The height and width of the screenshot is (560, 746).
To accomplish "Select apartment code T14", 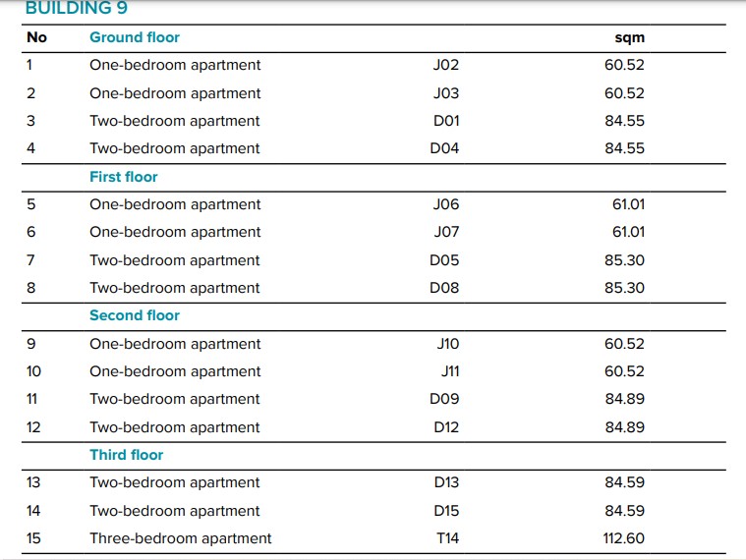I will pyautogui.click(x=446, y=538).
